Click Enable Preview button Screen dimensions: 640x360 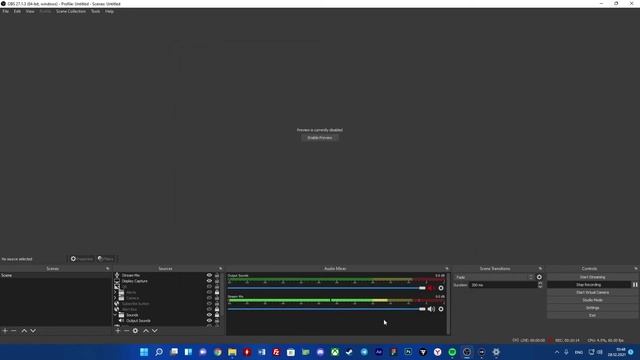click(320, 138)
